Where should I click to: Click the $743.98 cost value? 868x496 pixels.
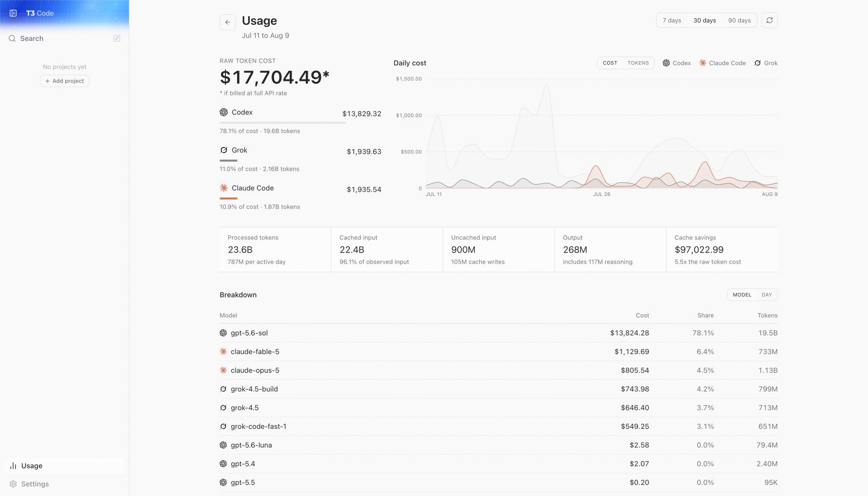click(x=635, y=389)
